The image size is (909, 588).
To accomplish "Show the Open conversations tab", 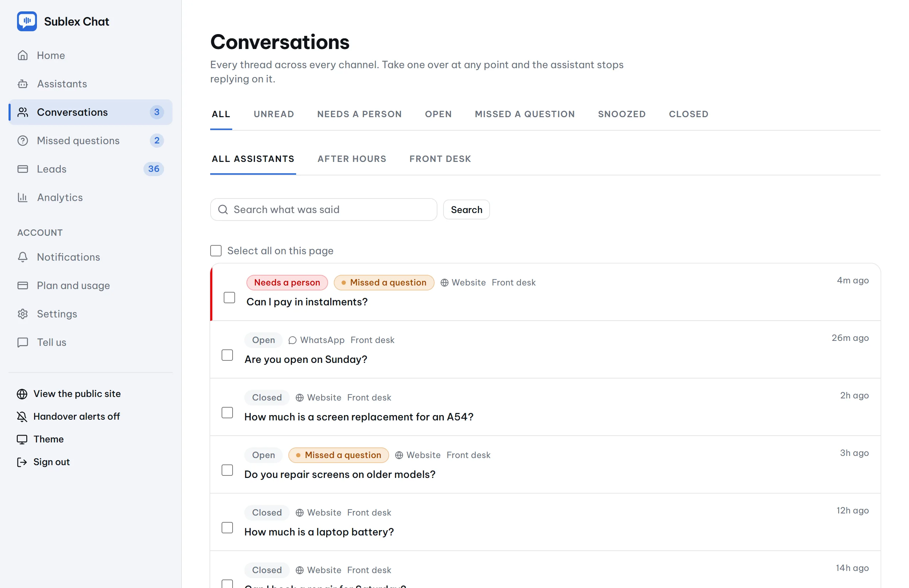I will click(x=438, y=114).
